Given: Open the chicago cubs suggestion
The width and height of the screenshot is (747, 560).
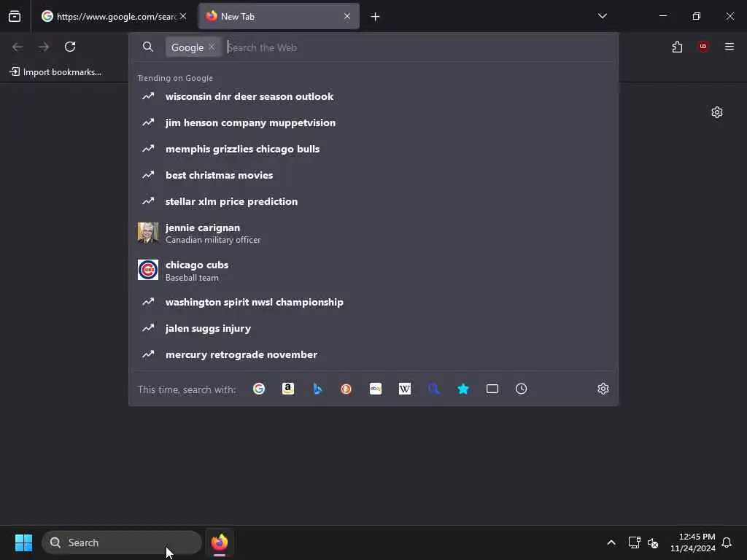Looking at the screenshot, I should (x=373, y=270).
